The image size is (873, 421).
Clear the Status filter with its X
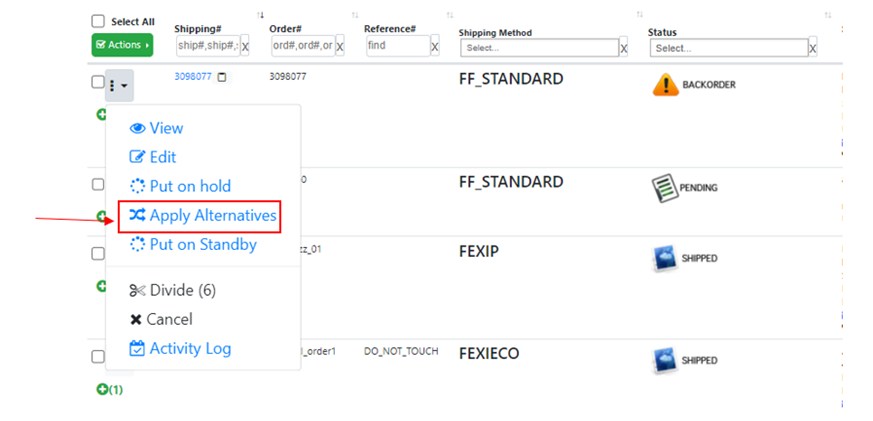(813, 48)
